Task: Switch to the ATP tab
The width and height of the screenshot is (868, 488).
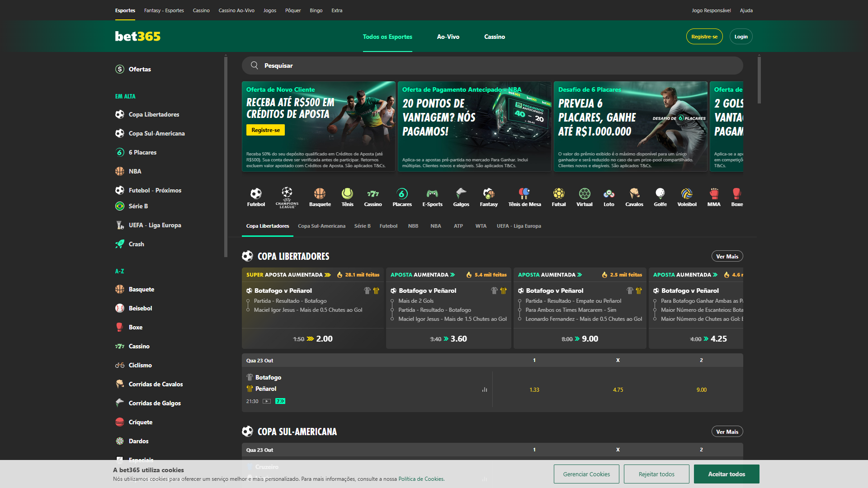Action: 458,226
